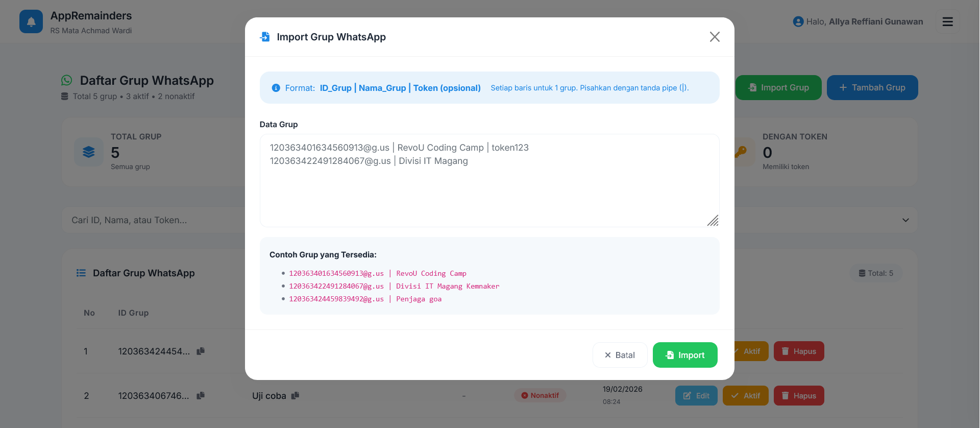This screenshot has width=980, height=428.
Task: Copy ID Grup in row 2
Action: click(x=201, y=395)
